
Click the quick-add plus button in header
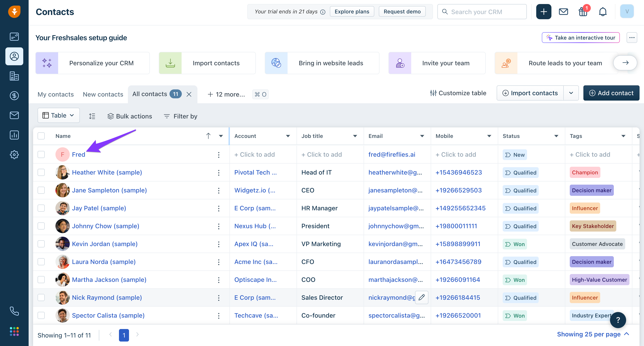[544, 11]
